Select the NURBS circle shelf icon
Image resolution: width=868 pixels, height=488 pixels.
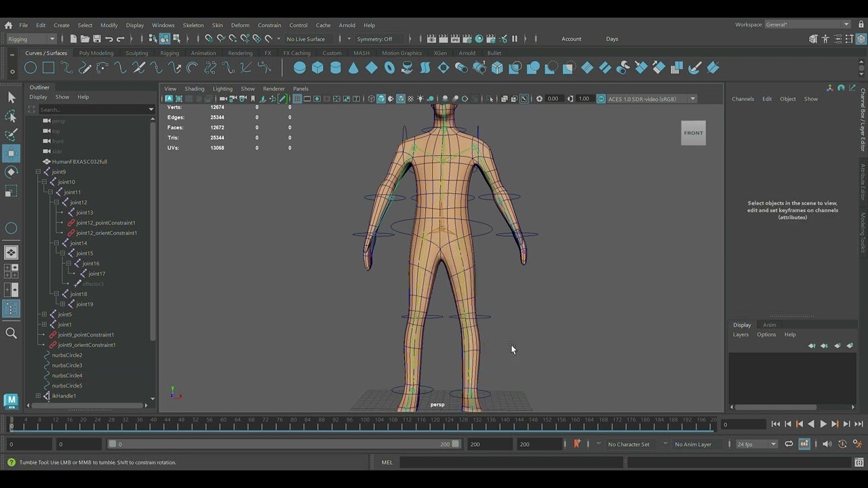[x=31, y=68]
